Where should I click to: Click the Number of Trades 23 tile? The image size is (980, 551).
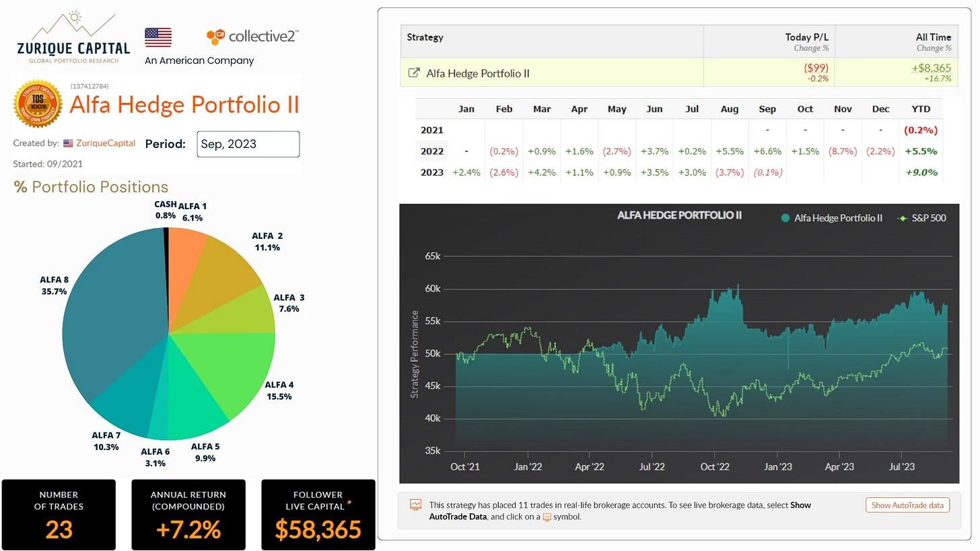pos(59,515)
